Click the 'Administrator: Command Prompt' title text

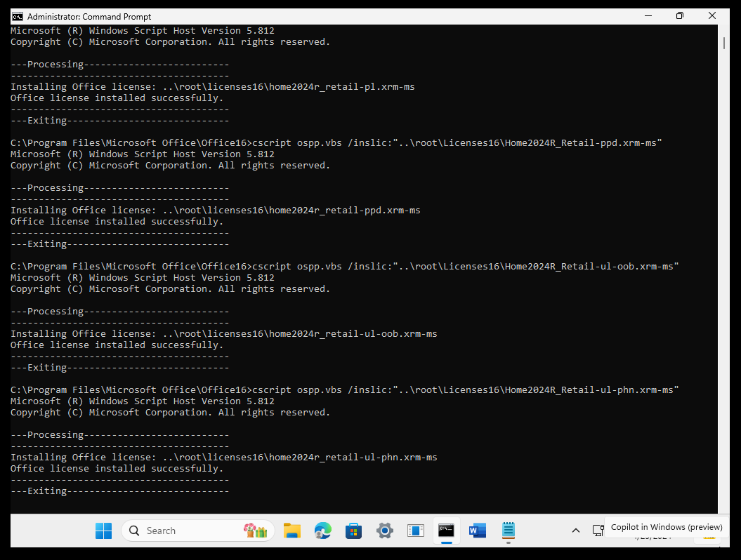point(89,17)
